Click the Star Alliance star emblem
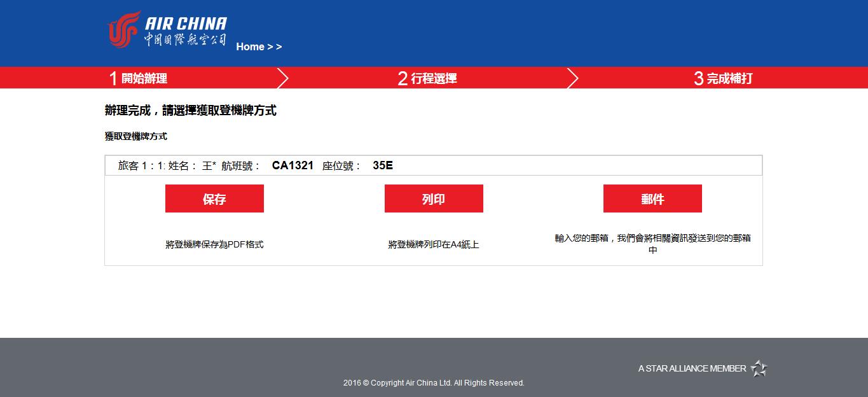868x397 pixels. pos(759,368)
